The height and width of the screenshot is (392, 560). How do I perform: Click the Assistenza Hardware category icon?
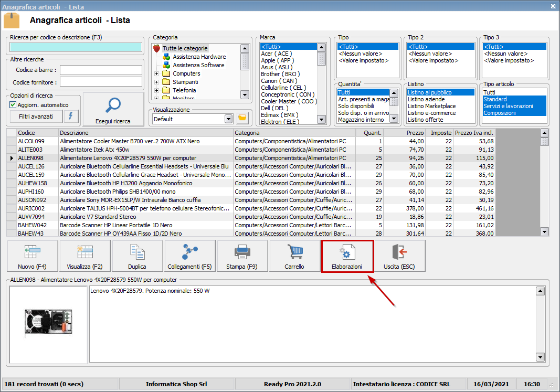(x=166, y=57)
